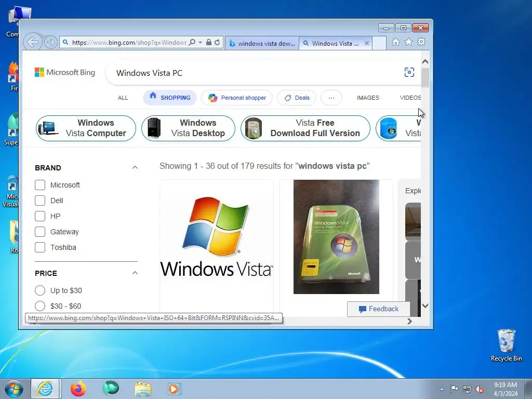
Task: Click the search magnifier in address bar
Action: click(x=192, y=43)
